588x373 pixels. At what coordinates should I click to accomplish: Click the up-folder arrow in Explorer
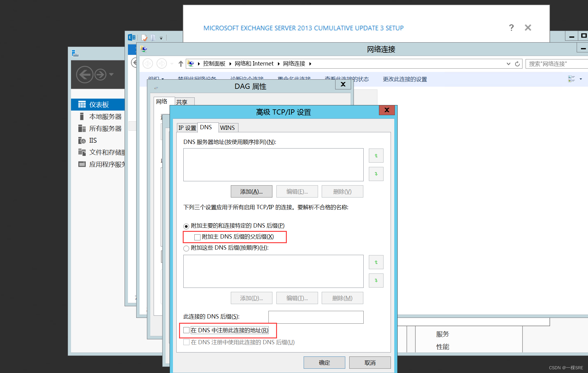point(181,64)
